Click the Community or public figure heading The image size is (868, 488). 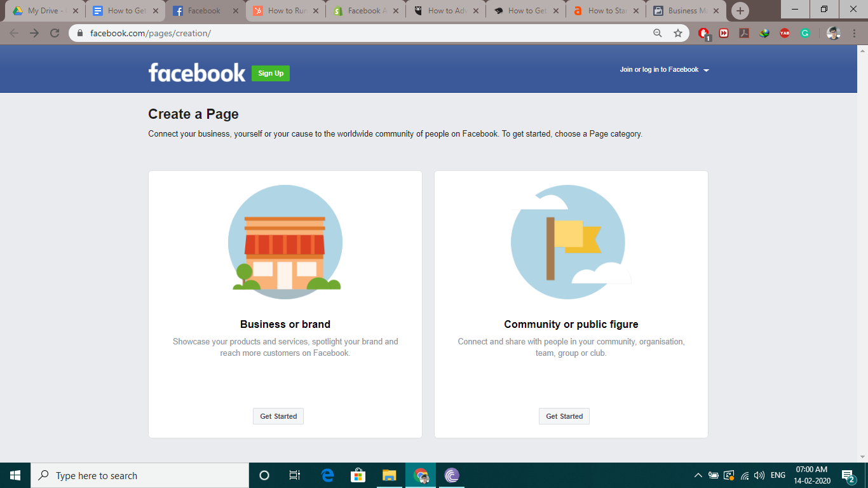[x=571, y=324]
